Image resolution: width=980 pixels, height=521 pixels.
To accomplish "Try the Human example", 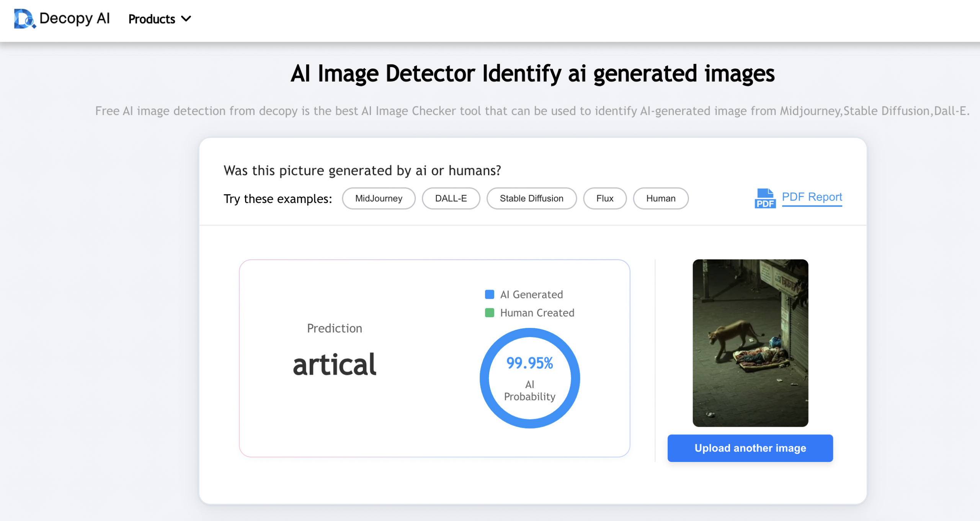I will tap(661, 198).
